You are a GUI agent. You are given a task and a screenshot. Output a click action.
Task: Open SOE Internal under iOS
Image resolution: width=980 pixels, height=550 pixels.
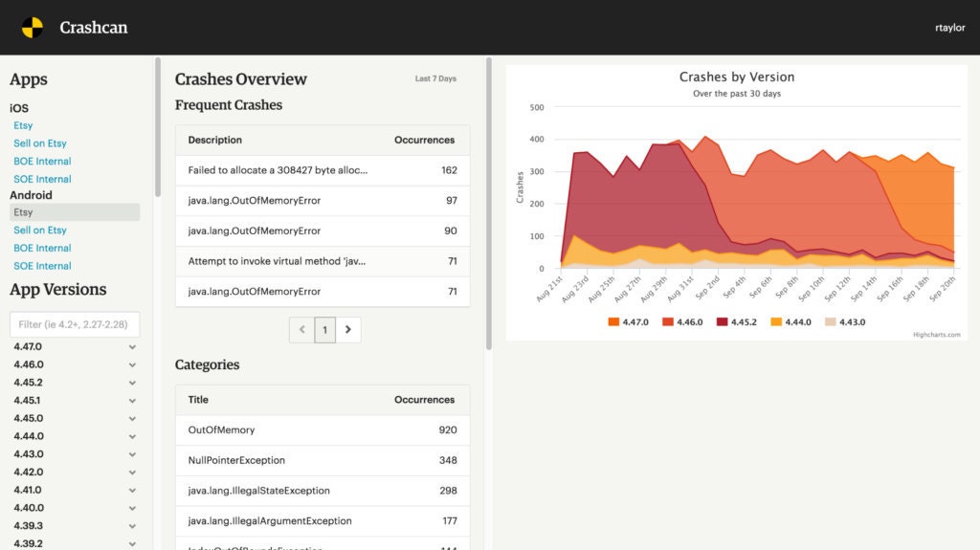[42, 179]
